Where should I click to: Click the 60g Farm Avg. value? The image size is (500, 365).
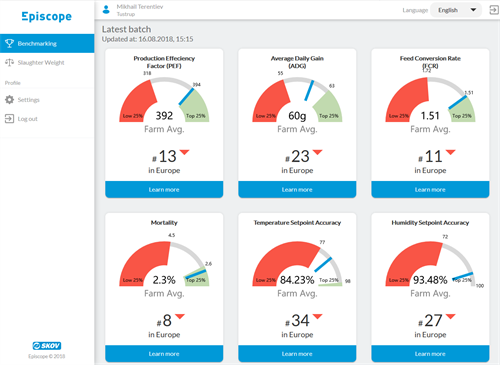click(297, 116)
